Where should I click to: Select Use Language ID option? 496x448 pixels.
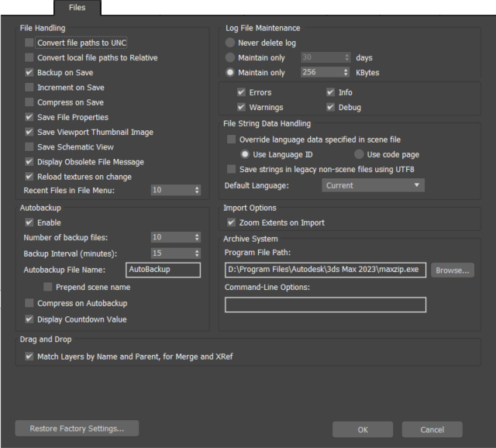tap(245, 154)
